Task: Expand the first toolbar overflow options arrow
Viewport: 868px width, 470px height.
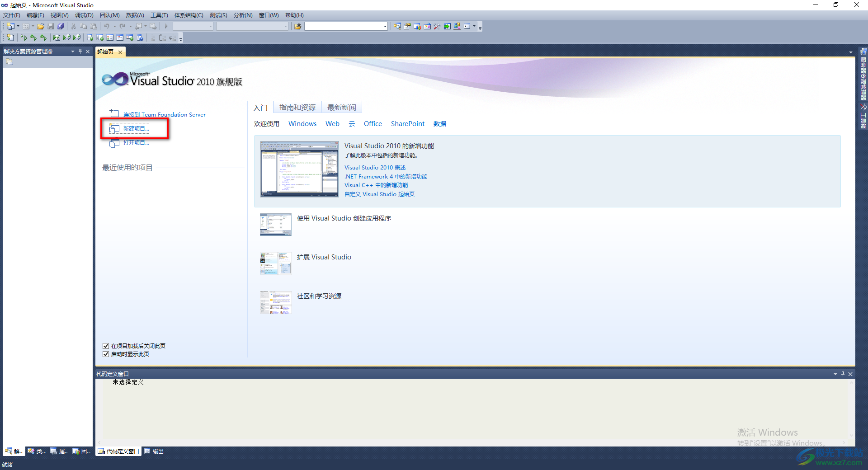Action: pyautogui.click(x=480, y=27)
